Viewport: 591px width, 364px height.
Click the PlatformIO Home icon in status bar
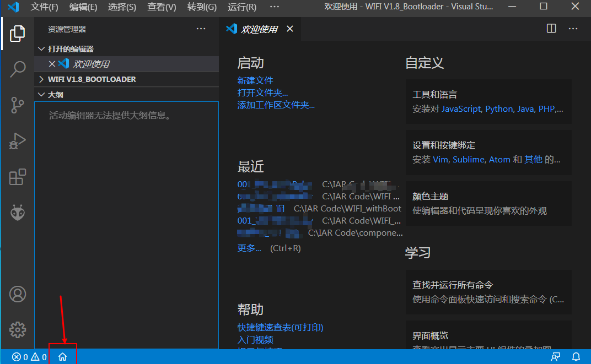click(62, 356)
